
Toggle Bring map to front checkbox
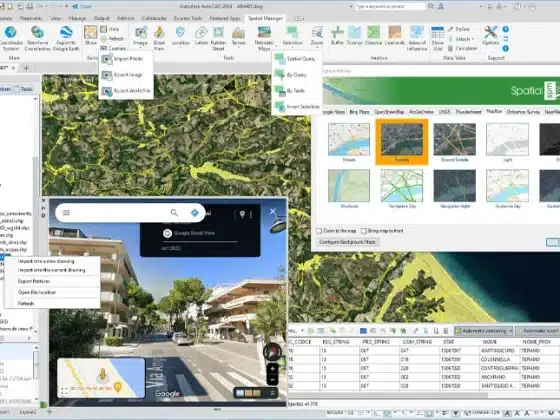point(364,231)
